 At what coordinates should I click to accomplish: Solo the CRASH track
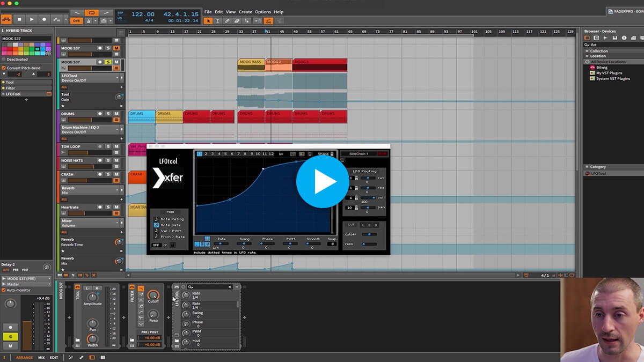[x=108, y=174]
